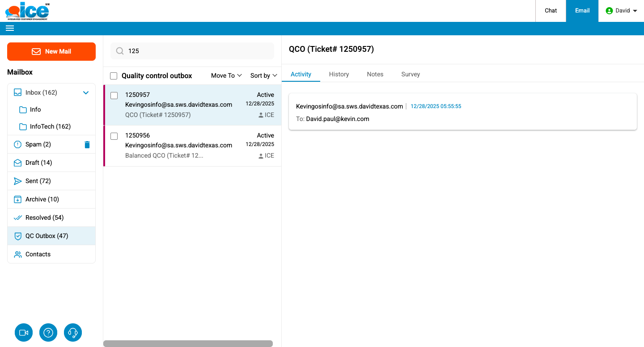
Task: Open the headset support icon
Action: click(x=73, y=333)
